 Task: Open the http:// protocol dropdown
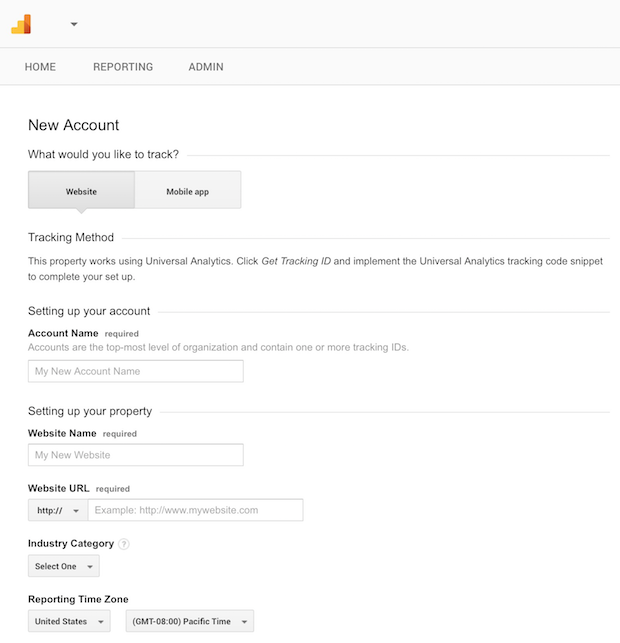point(58,510)
